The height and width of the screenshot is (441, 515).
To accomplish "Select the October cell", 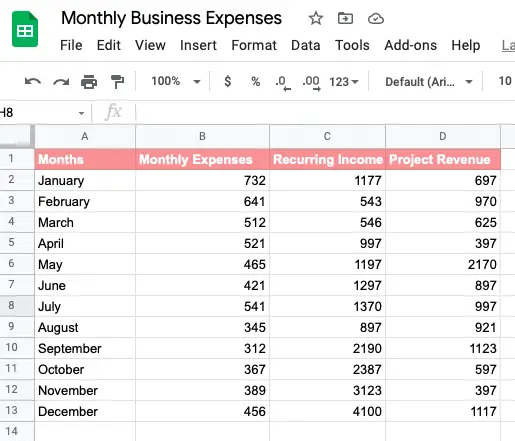I will (85, 369).
